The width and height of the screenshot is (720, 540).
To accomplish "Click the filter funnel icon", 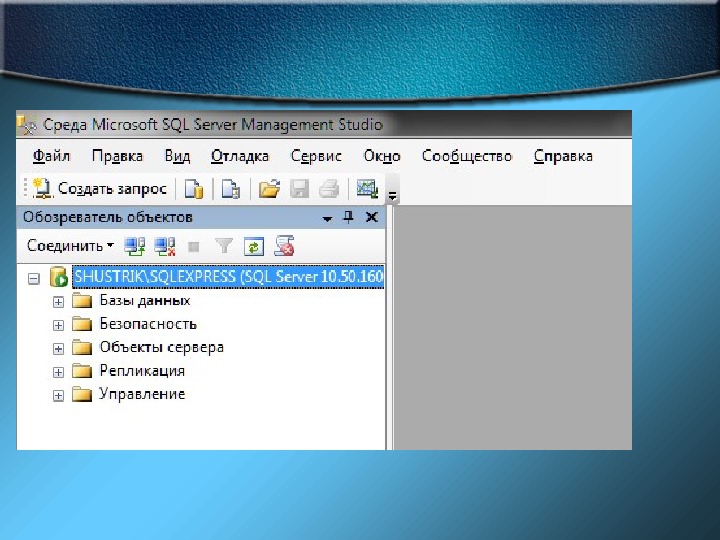I will click(224, 246).
